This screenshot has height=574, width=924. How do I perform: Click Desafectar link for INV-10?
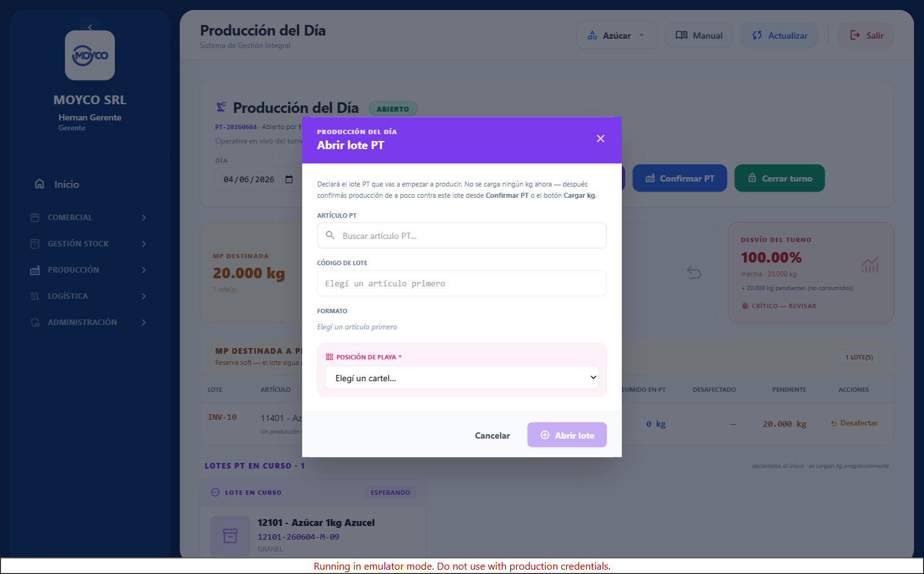[x=854, y=423]
